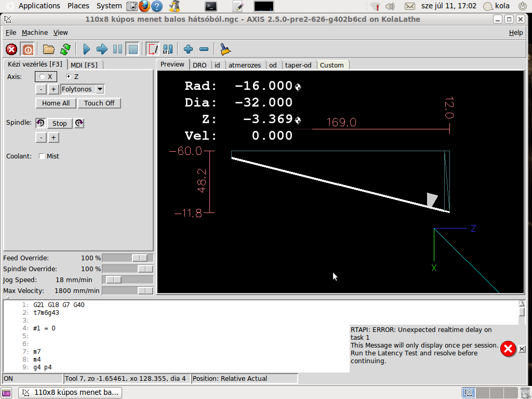Select the Z axis radio button
Screen dimensions: 532x399
coord(69,76)
